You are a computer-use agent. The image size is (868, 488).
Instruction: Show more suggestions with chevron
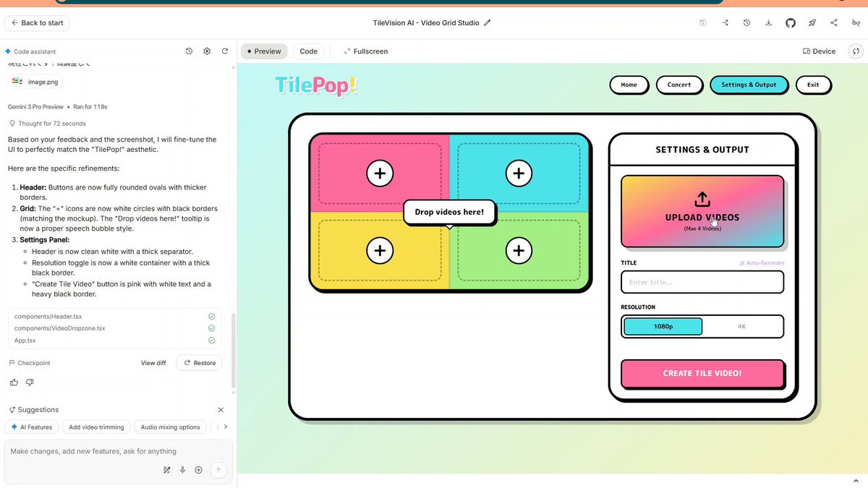click(226, 427)
